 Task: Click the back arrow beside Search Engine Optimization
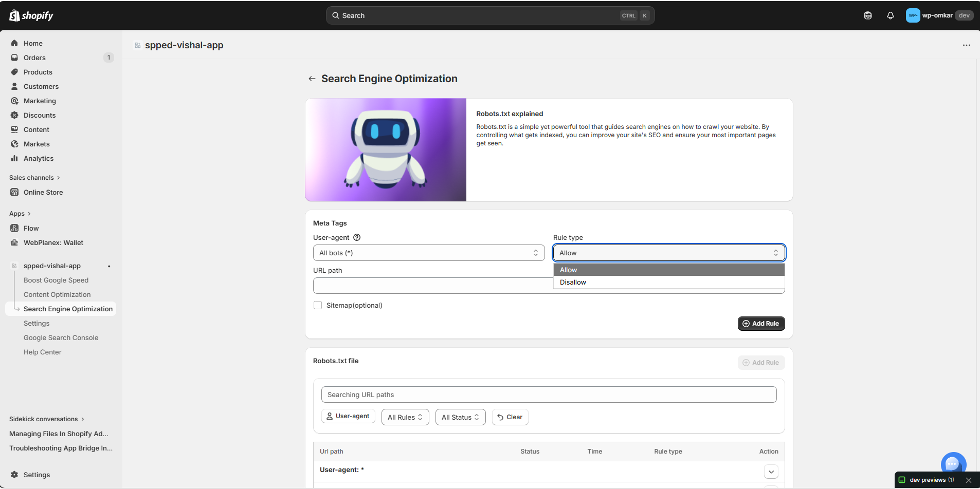pos(312,79)
